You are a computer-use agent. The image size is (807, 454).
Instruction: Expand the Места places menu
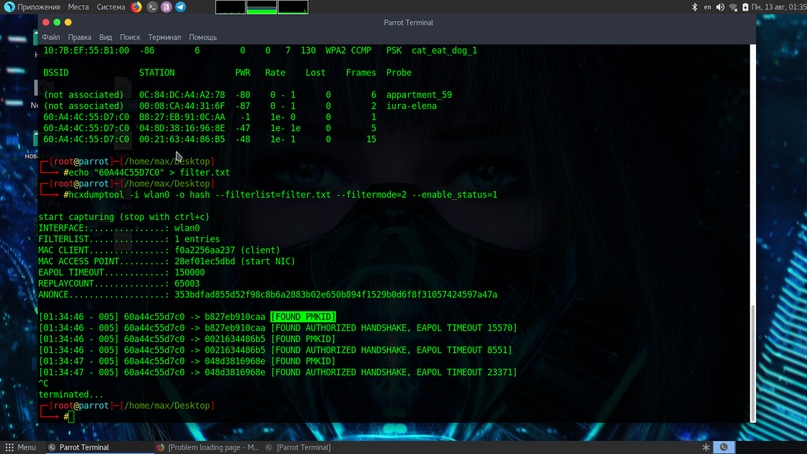pyautogui.click(x=78, y=7)
